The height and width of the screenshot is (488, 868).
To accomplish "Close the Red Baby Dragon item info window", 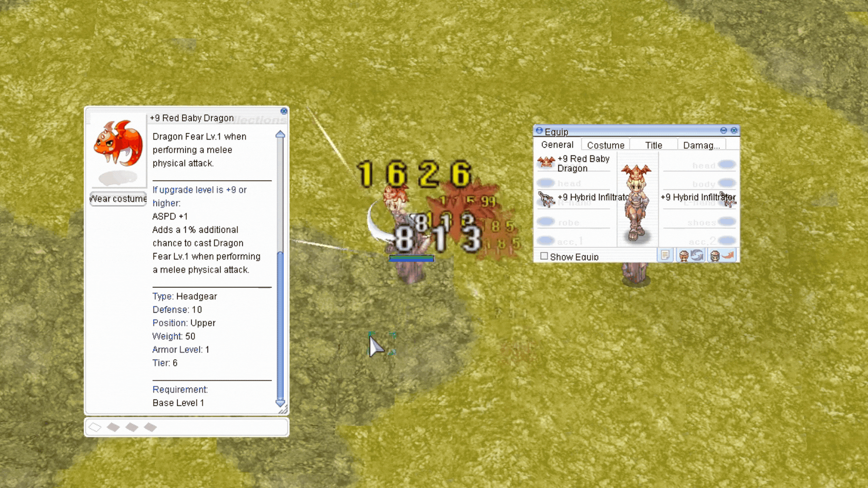I will click(x=284, y=111).
